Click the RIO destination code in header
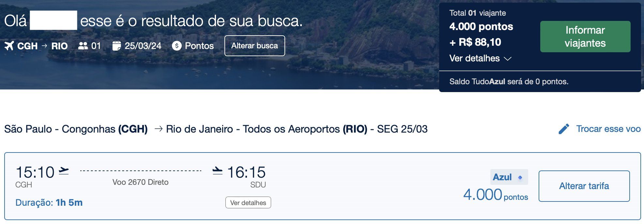This screenshot has height=224, width=644. tap(59, 46)
